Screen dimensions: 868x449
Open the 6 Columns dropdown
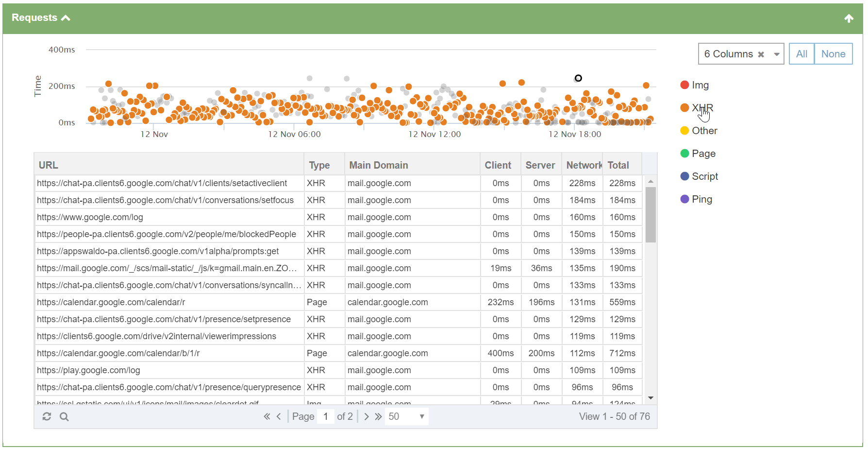(777, 54)
